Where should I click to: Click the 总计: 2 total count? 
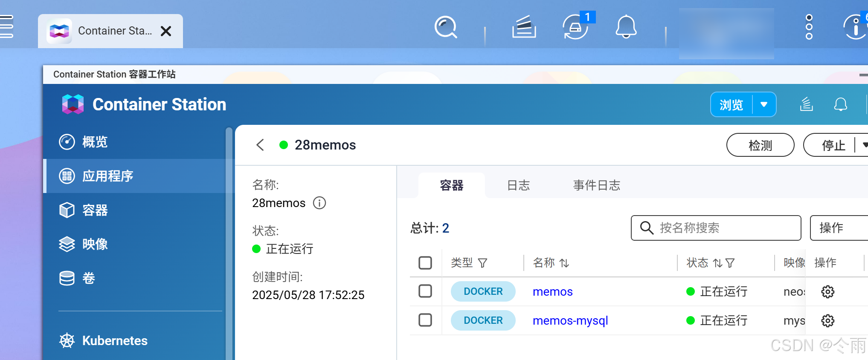tap(430, 228)
